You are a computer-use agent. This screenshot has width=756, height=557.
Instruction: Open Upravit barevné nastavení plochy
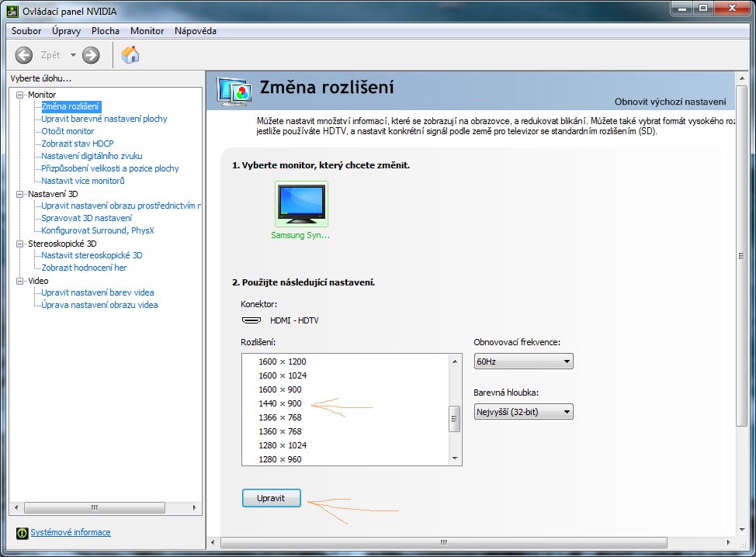coord(104,119)
